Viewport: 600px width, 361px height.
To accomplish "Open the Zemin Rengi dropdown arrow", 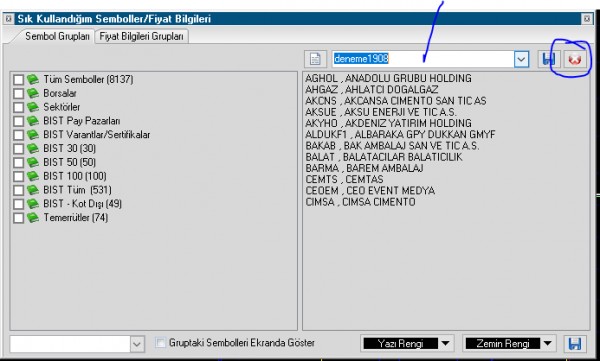I will [547, 343].
